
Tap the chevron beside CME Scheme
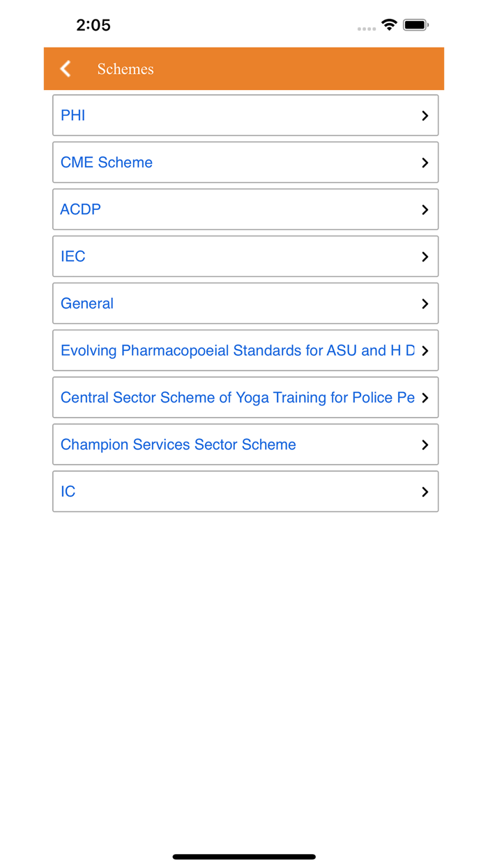pos(425,163)
